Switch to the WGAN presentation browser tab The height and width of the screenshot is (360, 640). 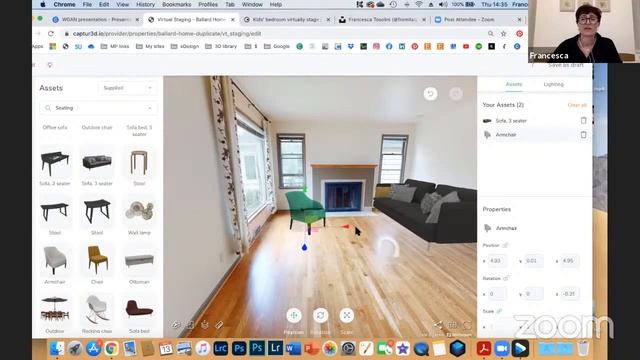[95, 20]
